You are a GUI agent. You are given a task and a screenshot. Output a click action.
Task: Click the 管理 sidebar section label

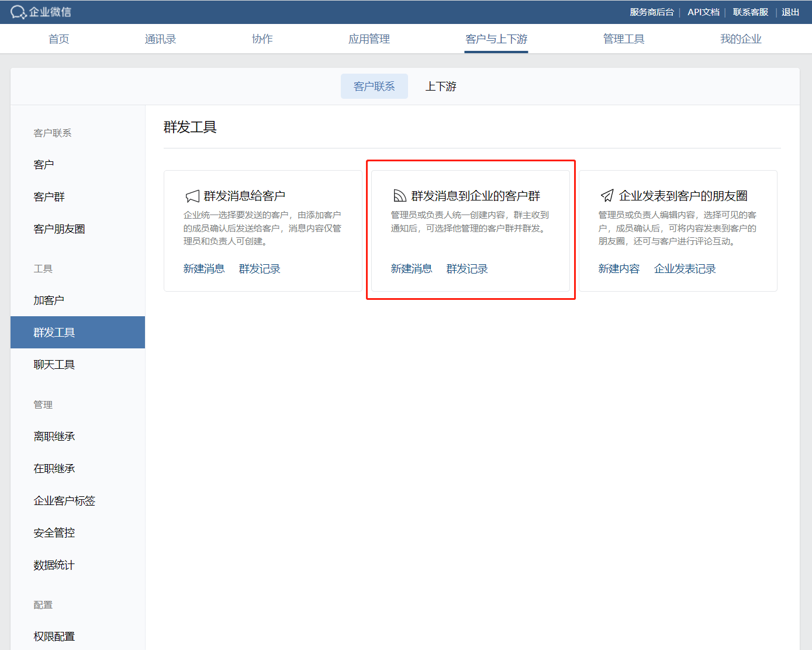coord(43,405)
